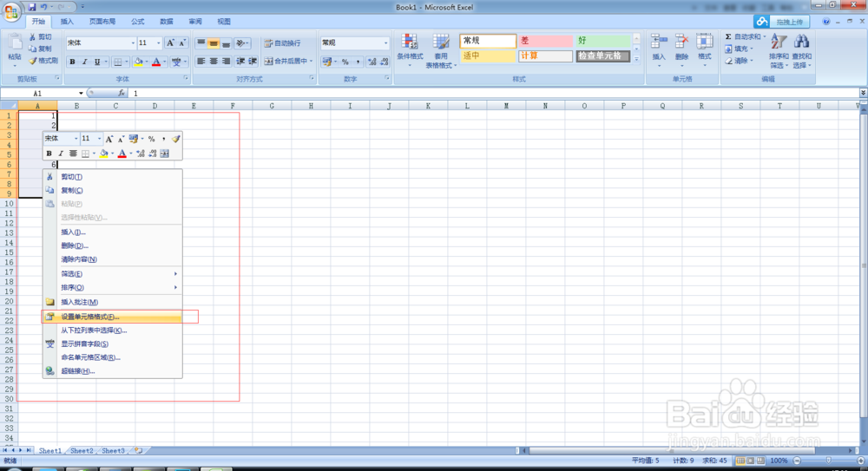Toggle ribbon middle align button
This screenshot has height=471, width=868.
point(214,43)
